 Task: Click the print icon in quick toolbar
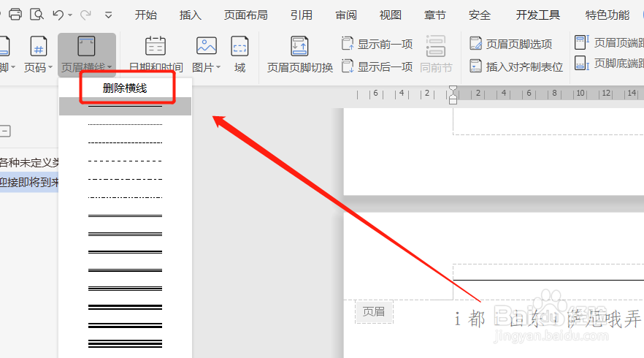coord(15,15)
